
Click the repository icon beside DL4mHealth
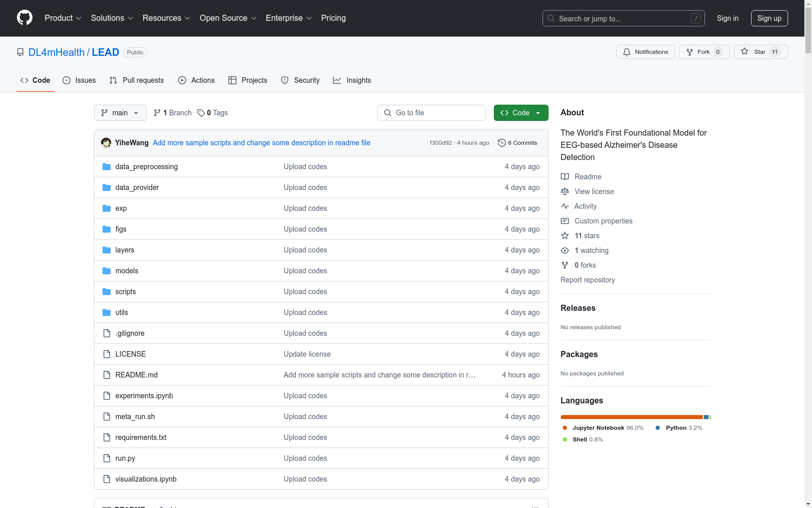pyautogui.click(x=20, y=52)
